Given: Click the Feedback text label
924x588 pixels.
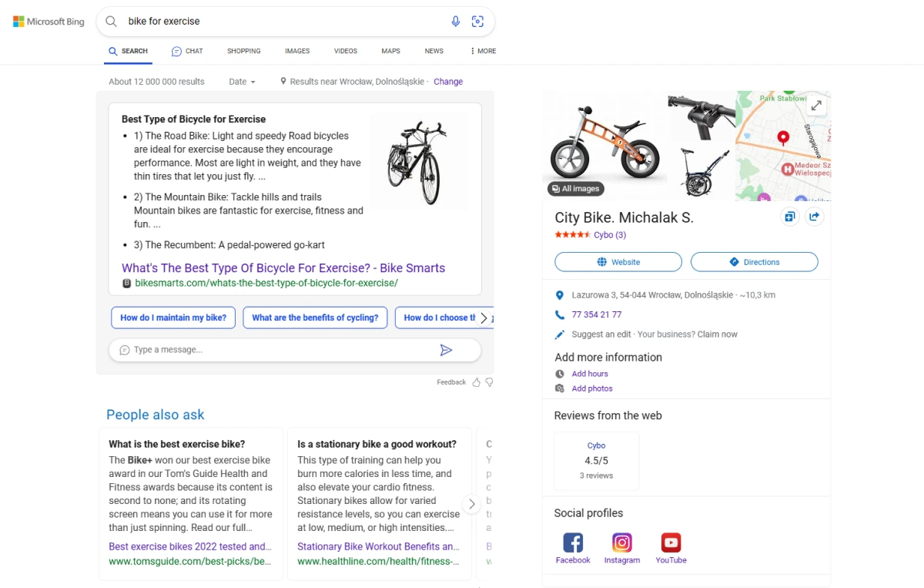Looking at the screenshot, I should (451, 382).
